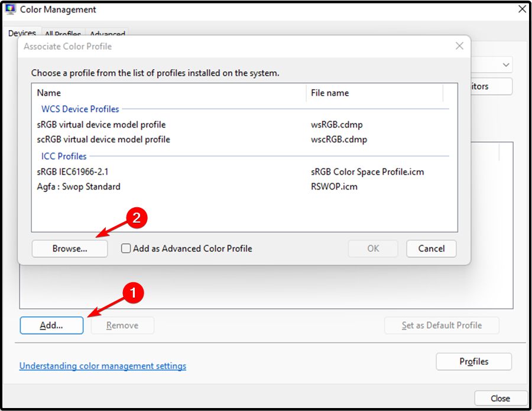Select the Agfa Swop Standard profile
Viewport: 532px width, 411px height.
(78, 186)
